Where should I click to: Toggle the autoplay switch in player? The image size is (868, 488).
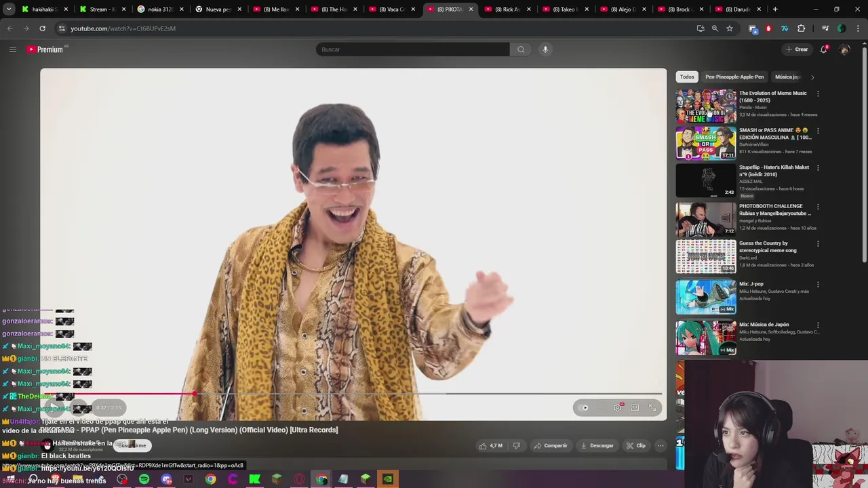pyautogui.click(x=584, y=407)
